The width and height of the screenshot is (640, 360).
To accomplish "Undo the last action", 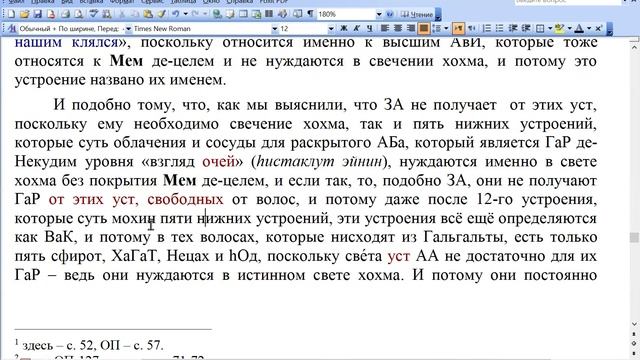I will tap(176, 14).
